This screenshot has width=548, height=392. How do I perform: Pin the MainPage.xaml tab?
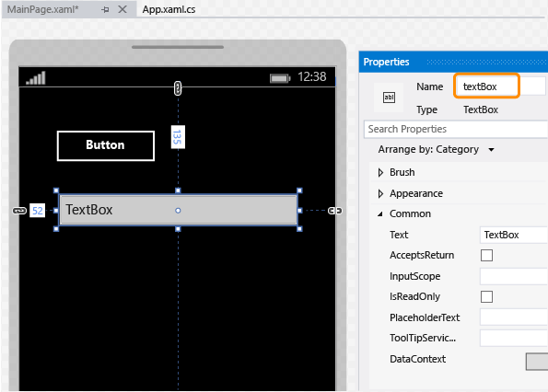(x=105, y=10)
